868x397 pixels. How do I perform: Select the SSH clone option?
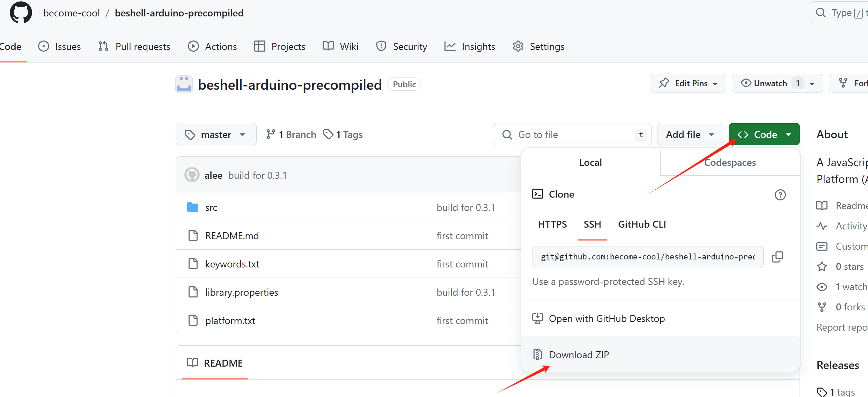click(x=593, y=224)
